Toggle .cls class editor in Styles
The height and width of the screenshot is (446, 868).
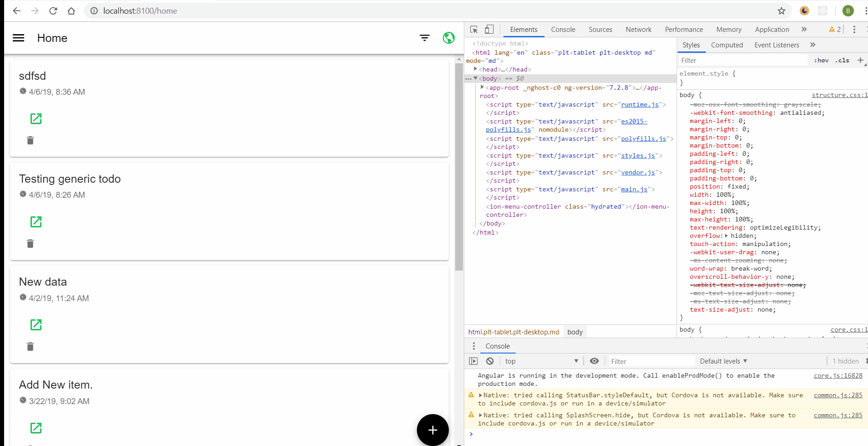pos(842,60)
